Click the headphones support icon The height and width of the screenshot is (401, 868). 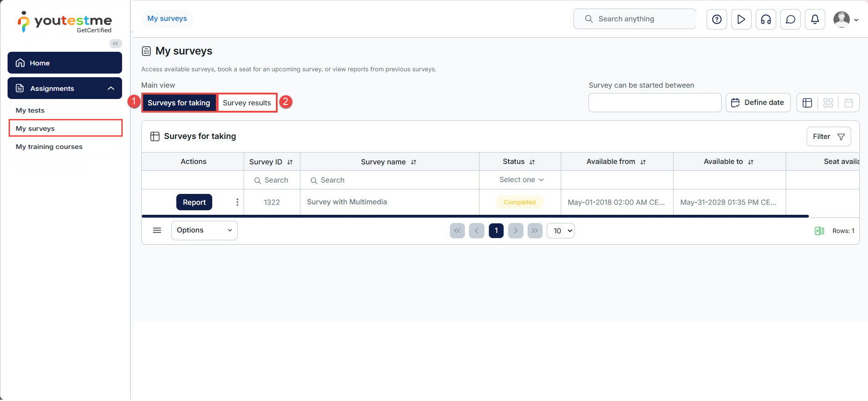(766, 19)
